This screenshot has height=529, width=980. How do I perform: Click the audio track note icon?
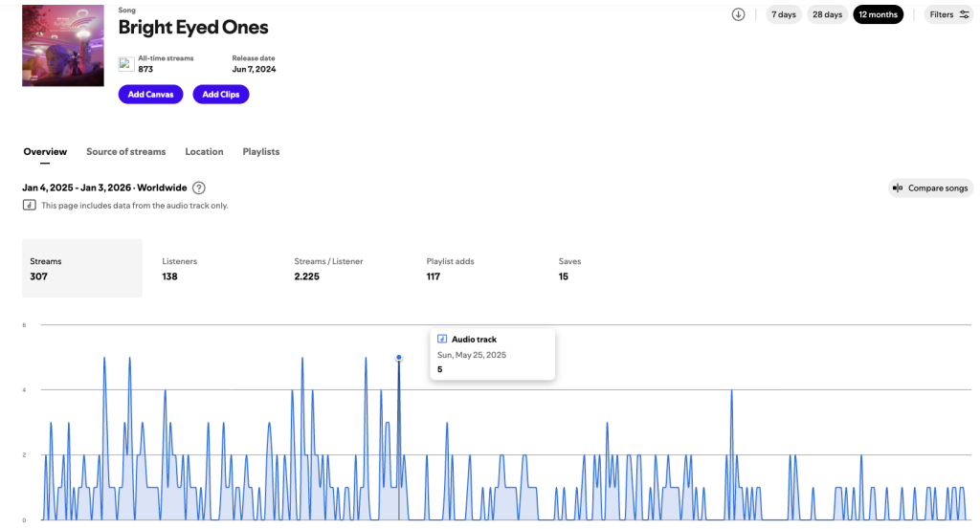tap(30, 205)
